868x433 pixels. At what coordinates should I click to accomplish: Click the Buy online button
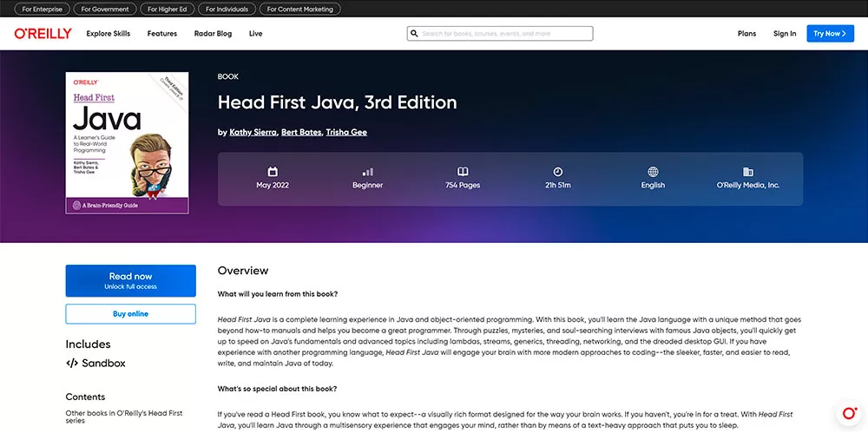tap(131, 314)
